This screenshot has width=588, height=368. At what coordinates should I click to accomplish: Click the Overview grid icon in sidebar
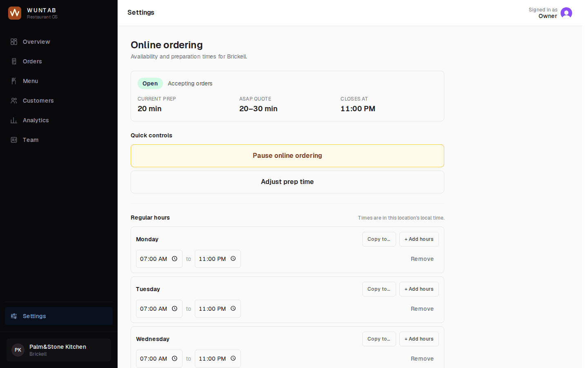pos(14,42)
